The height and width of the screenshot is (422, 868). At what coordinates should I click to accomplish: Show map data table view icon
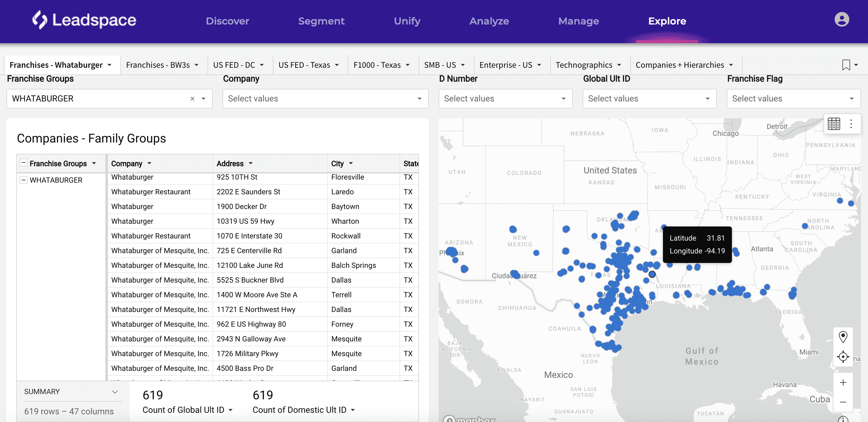click(834, 124)
